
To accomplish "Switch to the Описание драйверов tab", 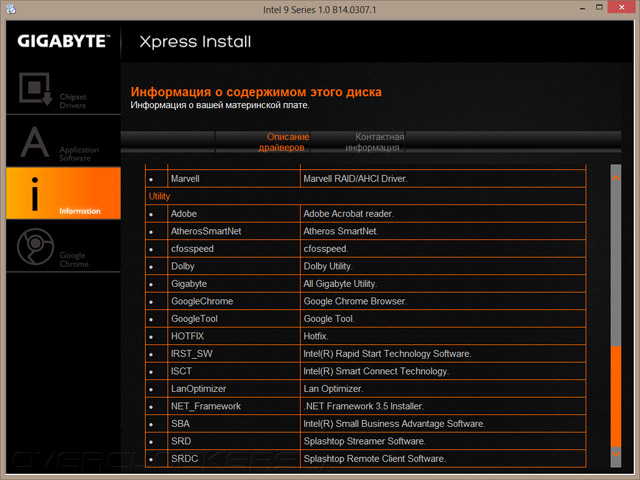I will click(x=284, y=142).
